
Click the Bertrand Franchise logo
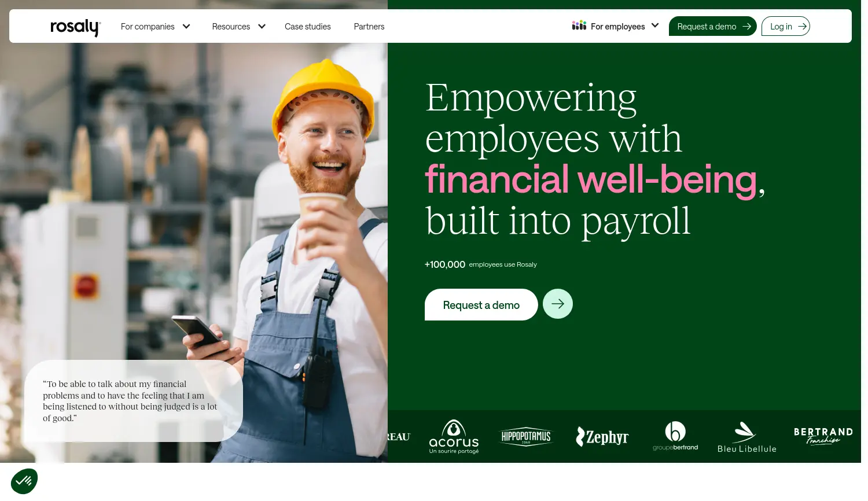[823, 436]
